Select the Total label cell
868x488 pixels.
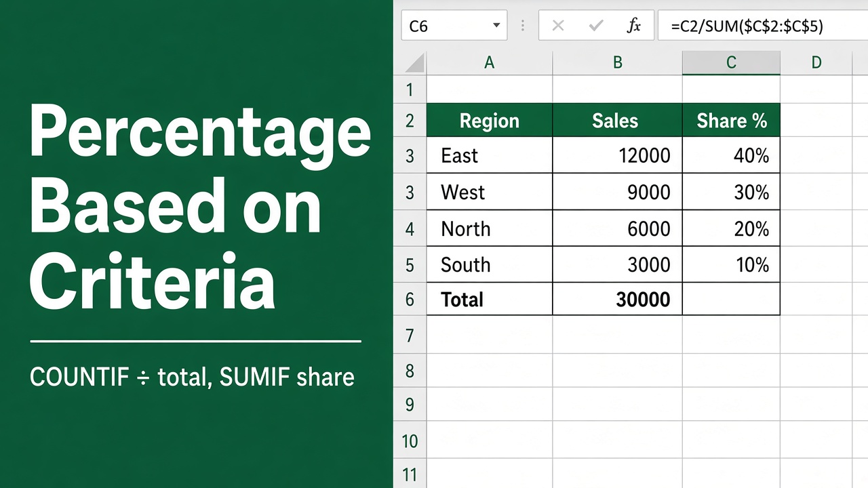(490, 299)
